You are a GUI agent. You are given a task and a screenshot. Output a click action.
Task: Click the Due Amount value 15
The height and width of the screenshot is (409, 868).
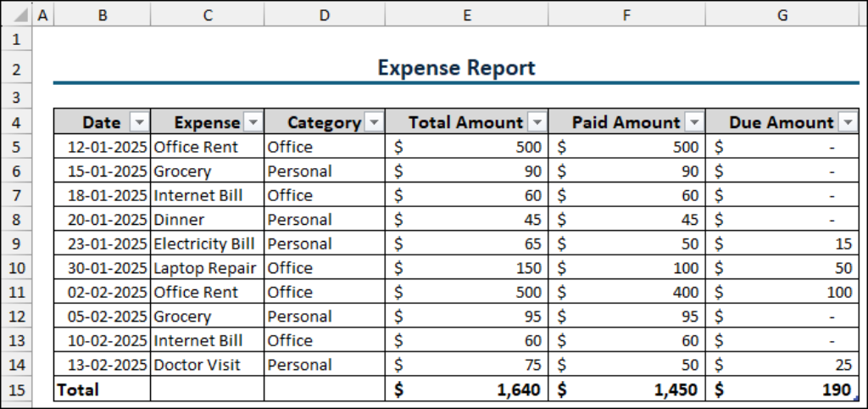click(782, 244)
